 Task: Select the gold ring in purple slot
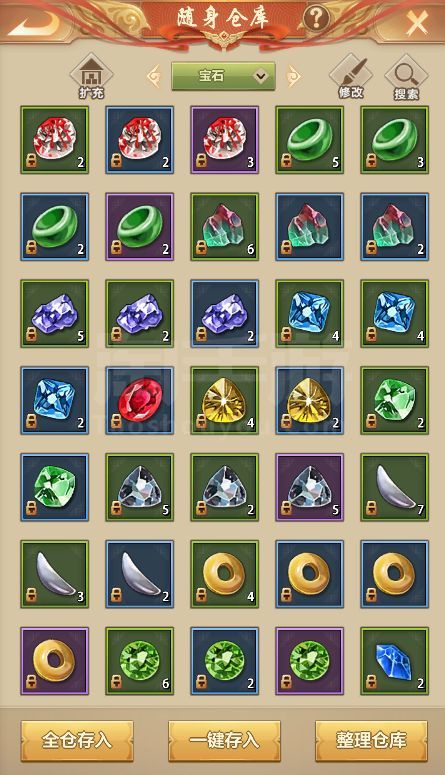(x=54, y=661)
